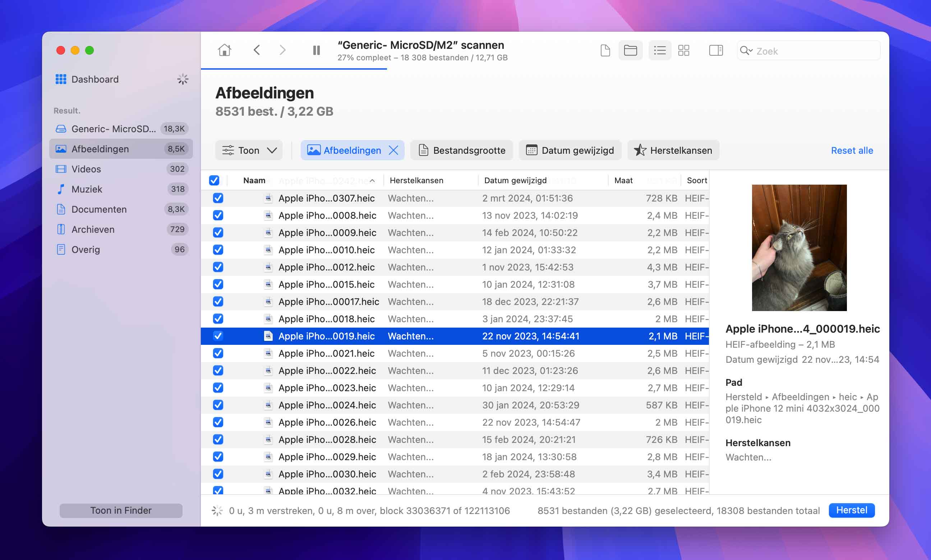Click date 2 mrt 2024, 01:51:36
Image resolution: width=931 pixels, height=560 pixels.
(527, 198)
